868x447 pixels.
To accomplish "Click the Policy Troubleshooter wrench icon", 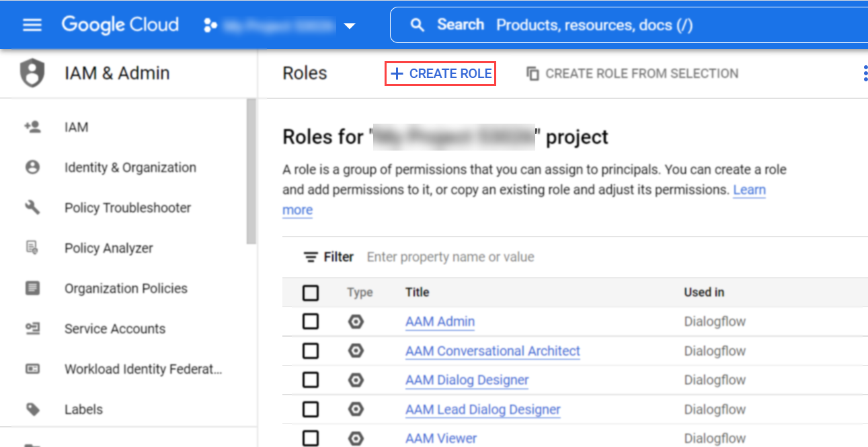I will pyautogui.click(x=32, y=208).
